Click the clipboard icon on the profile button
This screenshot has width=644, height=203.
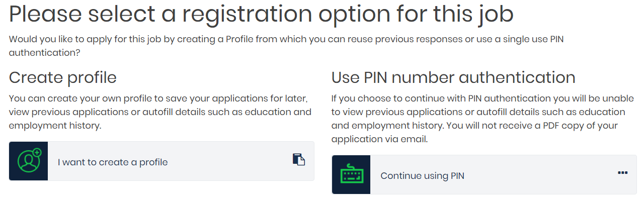coord(299,159)
